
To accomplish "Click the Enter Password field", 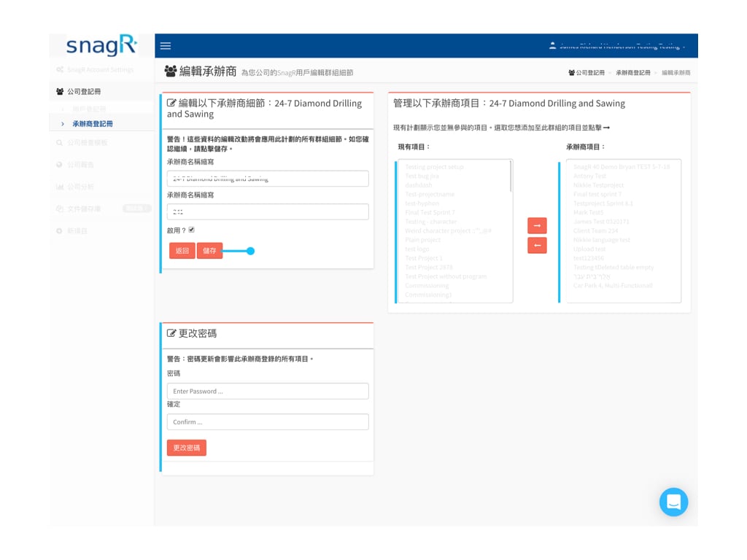I will (268, 392).
